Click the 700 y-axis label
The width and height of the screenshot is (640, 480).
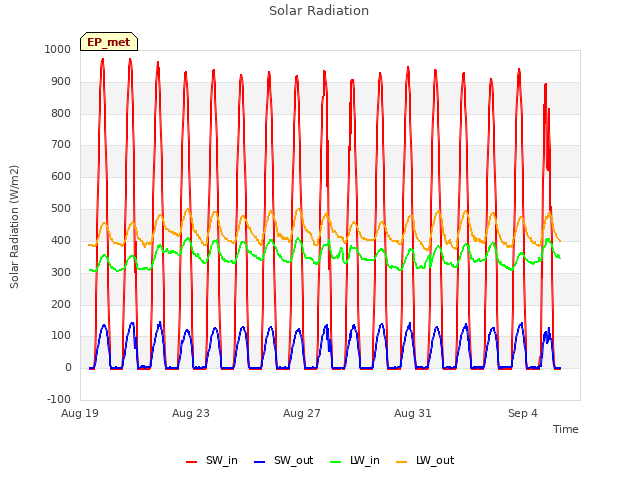coord(61,144)
